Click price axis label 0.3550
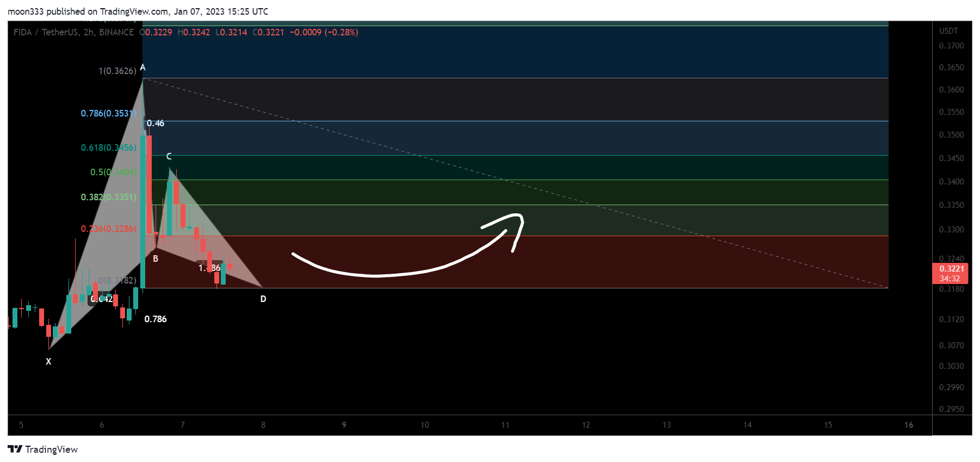This screenshot has width=980, height=462. tap(951, 112)
